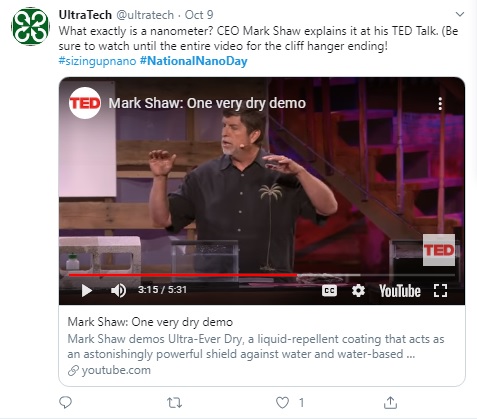Viewport: 477px width, 419px height.
Task: Open the @ultratech handle link
Action: (145, 15)
